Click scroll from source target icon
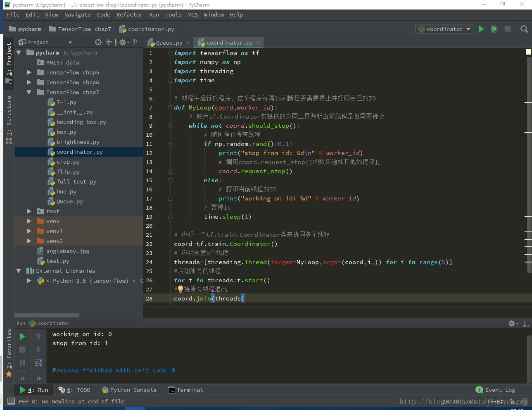The width and height of the screenshot is (532, 410). [98, 42]
